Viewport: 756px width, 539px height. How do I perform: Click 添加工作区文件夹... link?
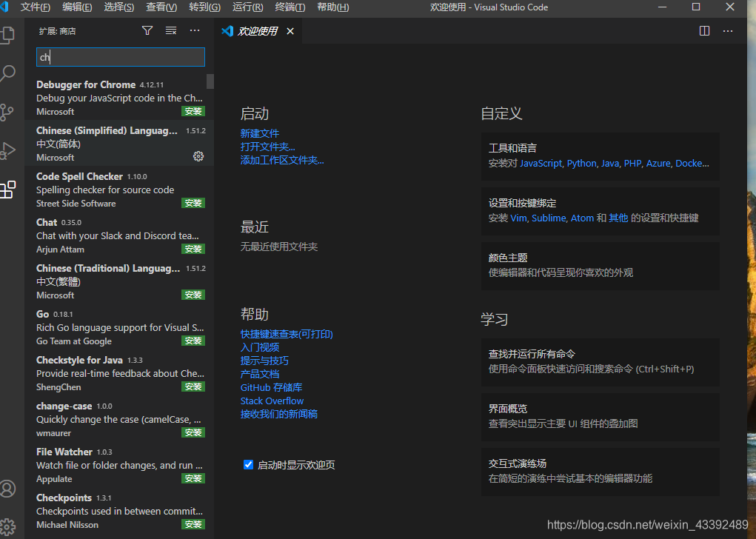tap(282, 160)
